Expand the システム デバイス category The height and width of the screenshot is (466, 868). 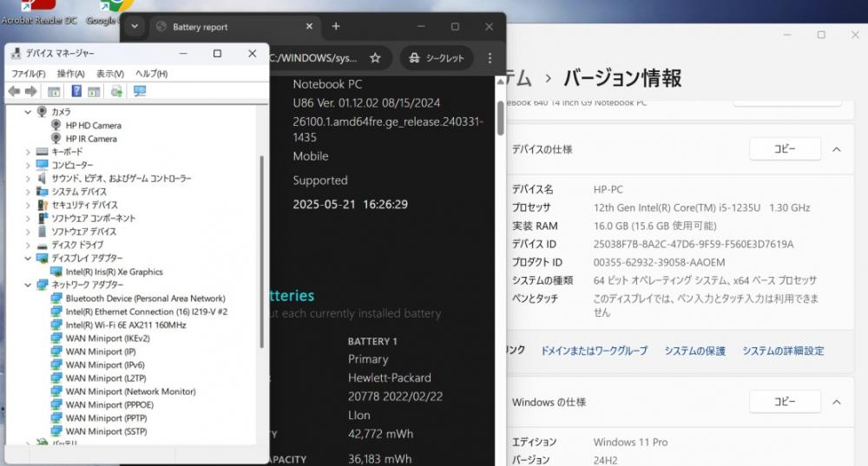tap(28, 192)
